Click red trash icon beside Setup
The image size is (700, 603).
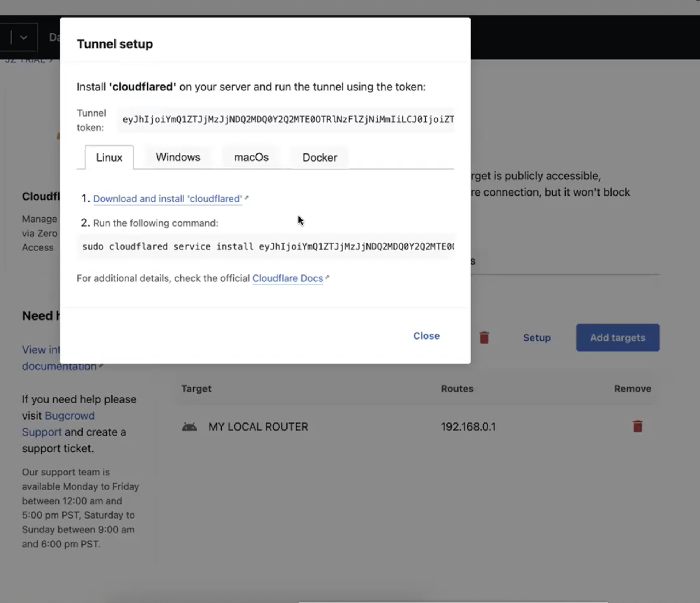click(484, 337)
